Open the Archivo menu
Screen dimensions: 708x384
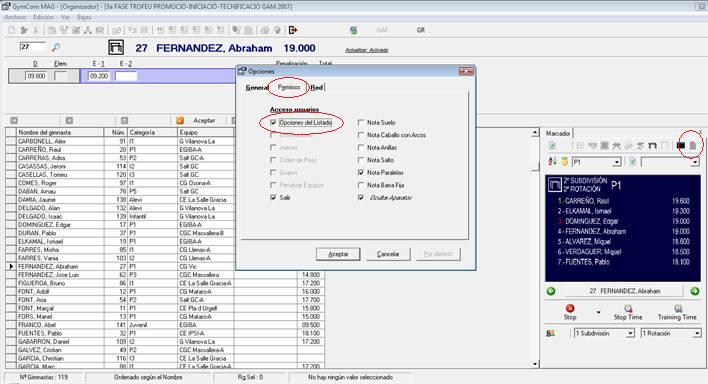pos(15,17)
